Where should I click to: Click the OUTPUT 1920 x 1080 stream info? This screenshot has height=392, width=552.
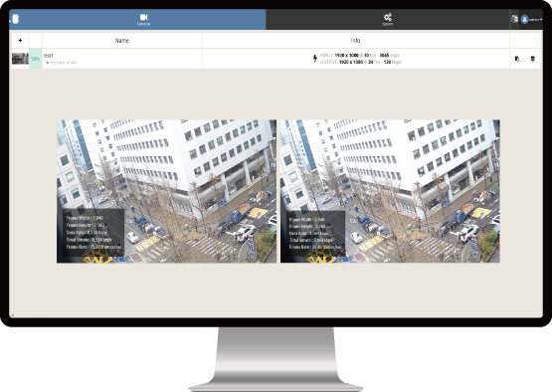[360, 62]
